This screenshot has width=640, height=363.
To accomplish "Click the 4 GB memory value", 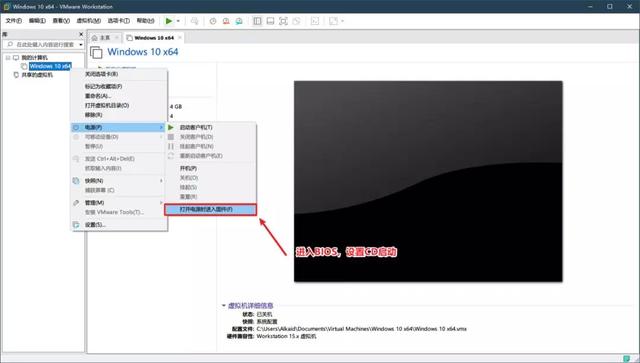I will [176, 107].
